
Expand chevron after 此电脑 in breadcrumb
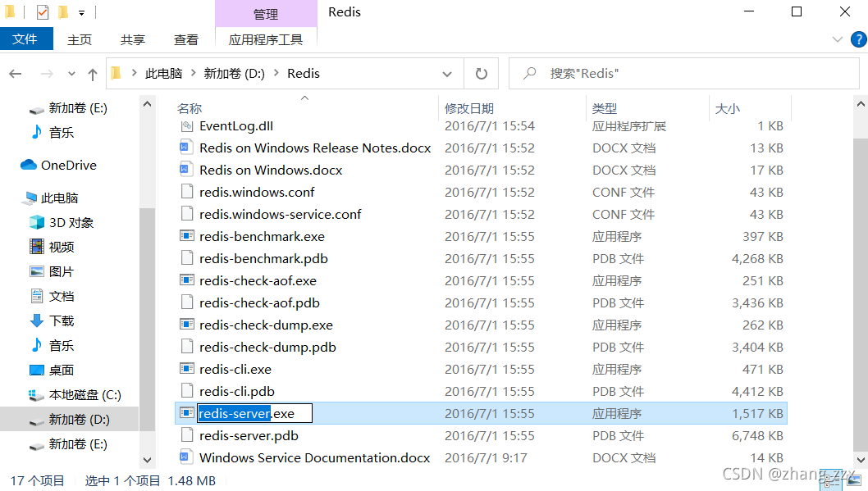193,73
